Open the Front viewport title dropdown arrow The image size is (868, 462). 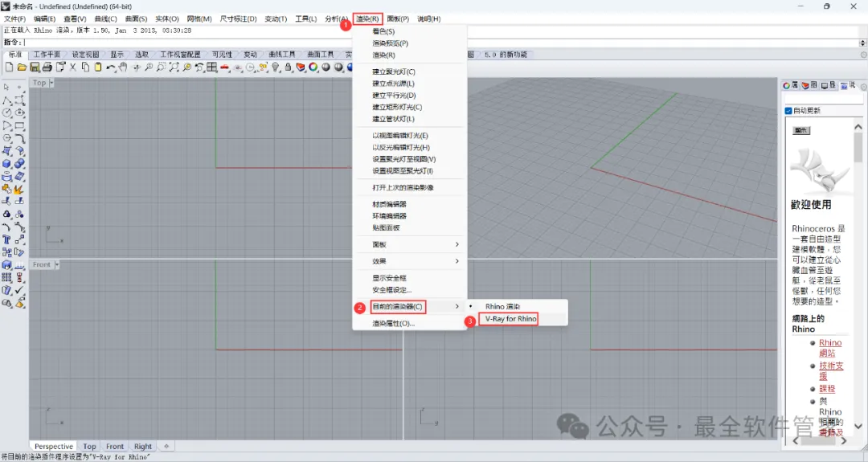coord(56,264)
